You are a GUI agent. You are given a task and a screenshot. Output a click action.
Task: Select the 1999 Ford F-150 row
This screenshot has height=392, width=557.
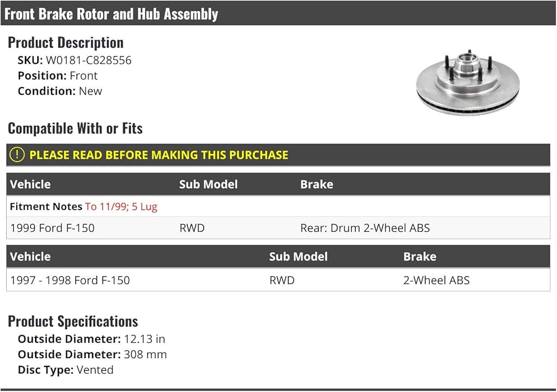(278, 228)
